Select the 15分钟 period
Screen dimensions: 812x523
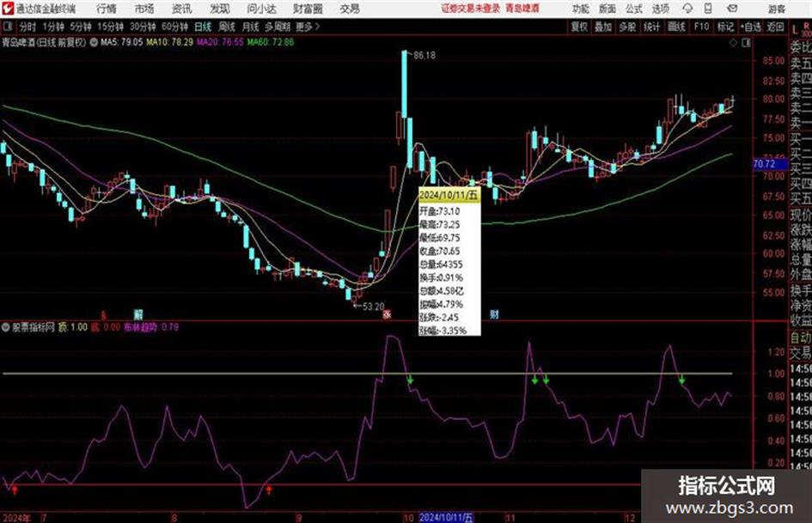(111, 27)
